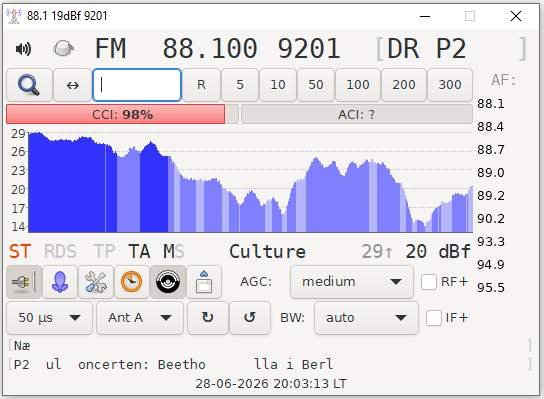The image size is (544, 399).
Task: Rotate antenna counter-clockwise
Action: [250, 317]
